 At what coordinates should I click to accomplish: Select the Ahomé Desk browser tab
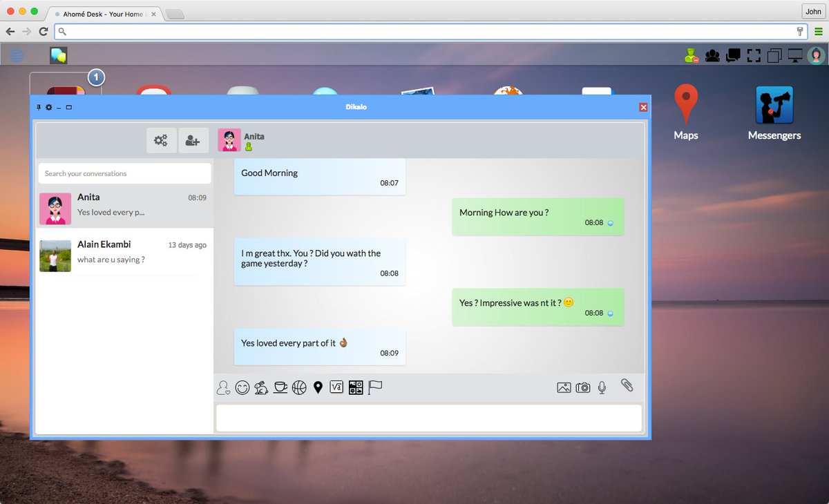pos(105,14)
